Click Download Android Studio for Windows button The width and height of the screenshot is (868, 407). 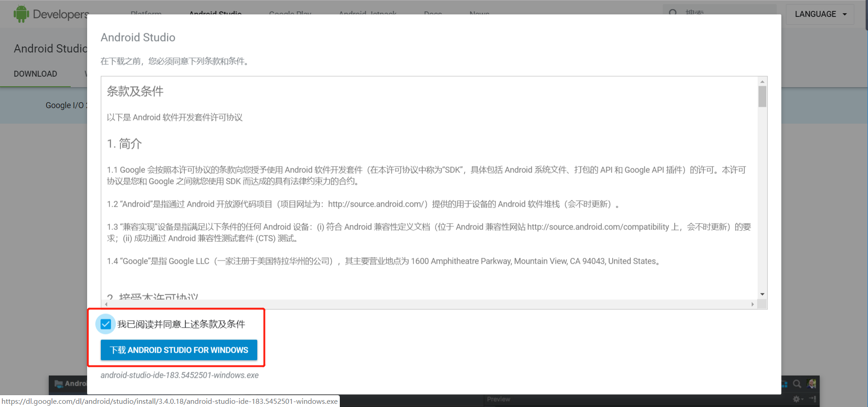(x=179, y=350)
